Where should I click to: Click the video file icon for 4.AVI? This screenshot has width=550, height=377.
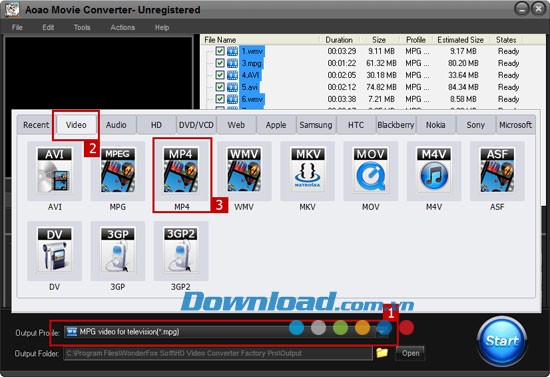click(232, 75)
